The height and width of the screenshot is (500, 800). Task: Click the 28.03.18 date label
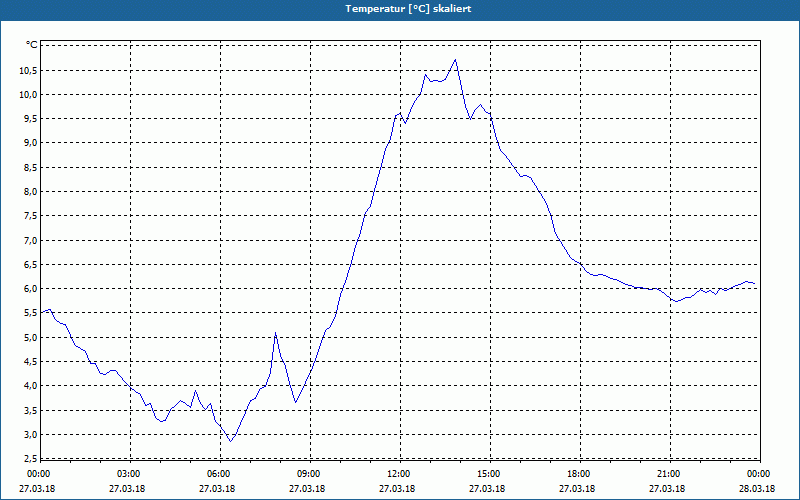757,489
